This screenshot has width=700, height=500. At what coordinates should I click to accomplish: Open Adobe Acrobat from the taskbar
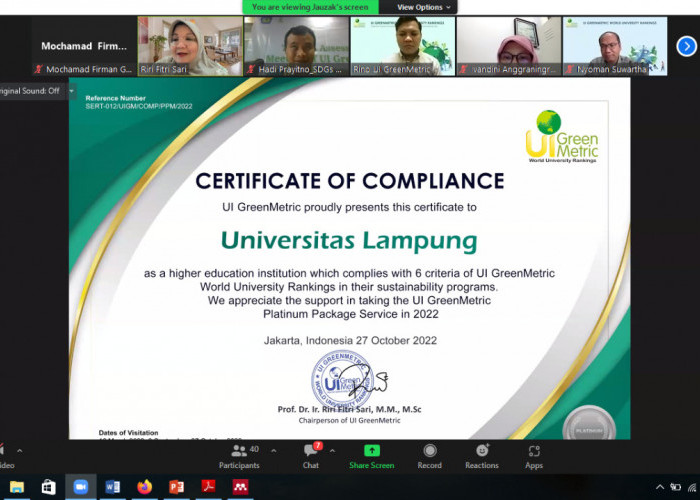[x=208, y=486]
